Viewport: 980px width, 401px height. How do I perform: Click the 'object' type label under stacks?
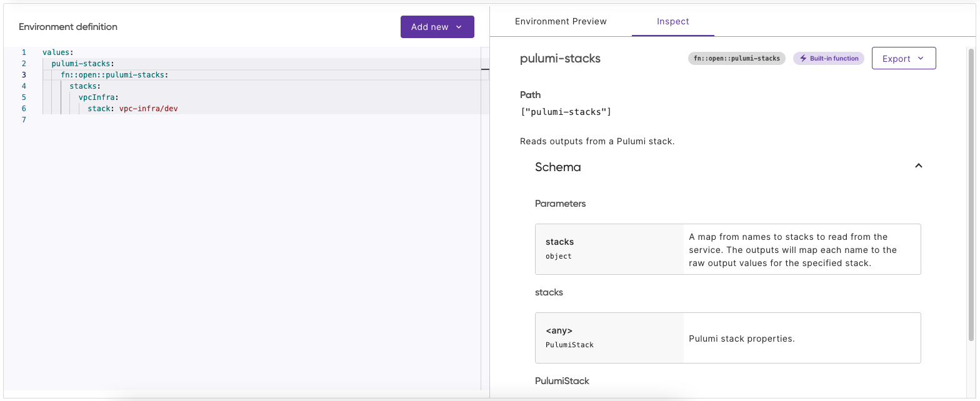pyautogui.click(x=559, y=256)
